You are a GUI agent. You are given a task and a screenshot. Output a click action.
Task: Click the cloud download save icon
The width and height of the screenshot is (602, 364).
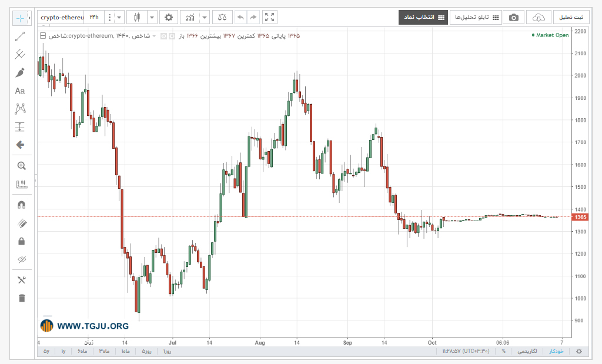(x=539, y=17)
